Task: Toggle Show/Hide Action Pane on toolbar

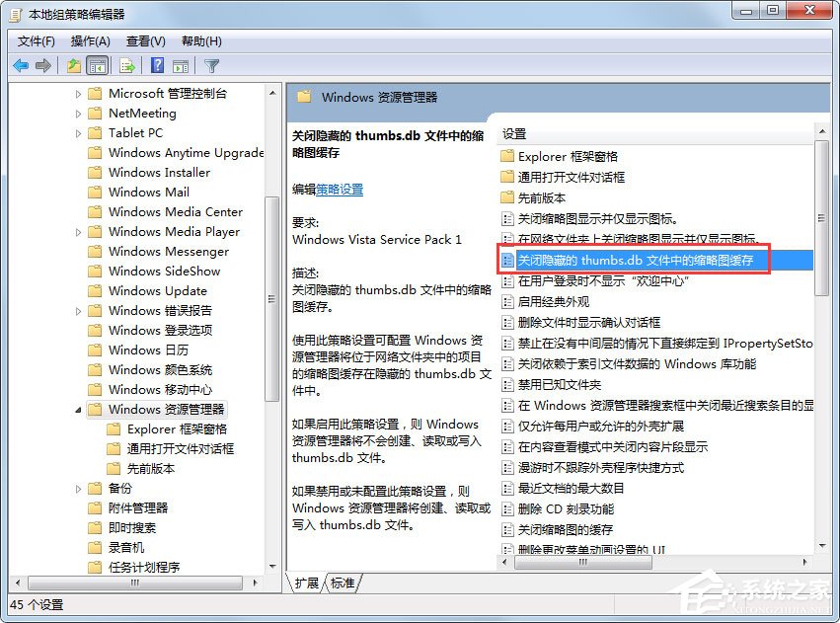Action: (181, 65)
